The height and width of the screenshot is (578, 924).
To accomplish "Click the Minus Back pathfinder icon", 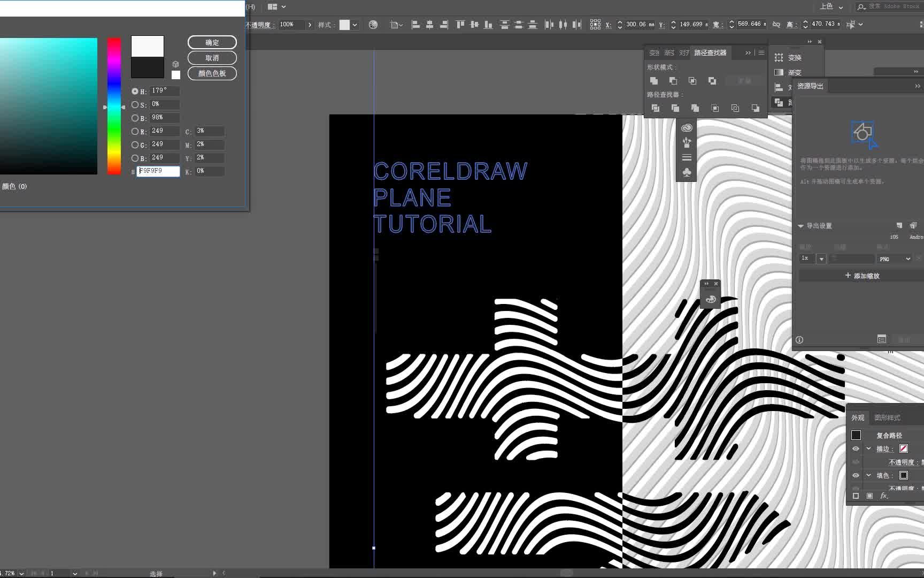I will pos(755,108).
